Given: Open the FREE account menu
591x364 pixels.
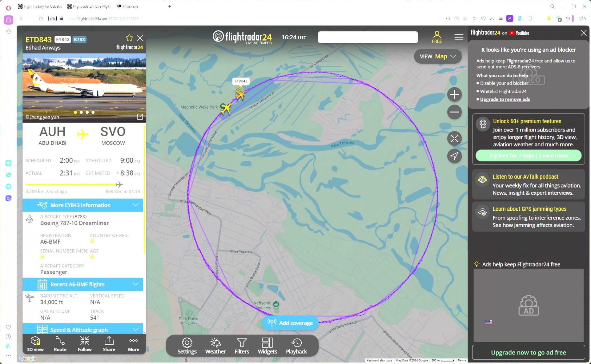Looking at the screenshot, I should (x=437, y=37).
